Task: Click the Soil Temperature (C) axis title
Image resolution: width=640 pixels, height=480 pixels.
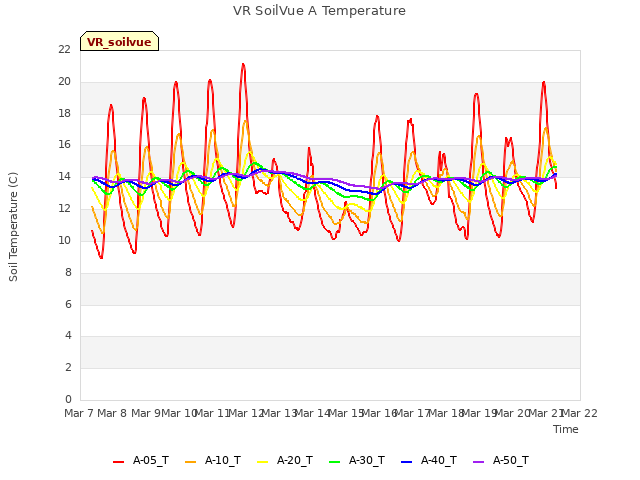Action: (13, 227)
